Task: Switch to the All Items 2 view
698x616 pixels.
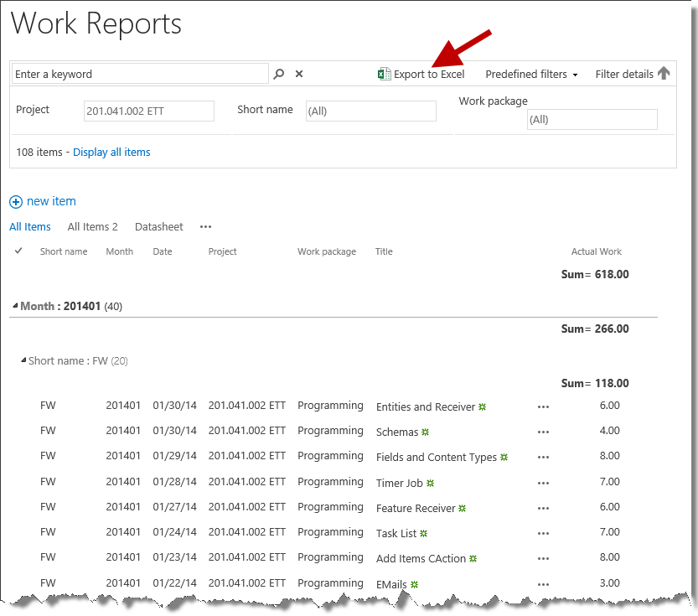Action: 92,227
